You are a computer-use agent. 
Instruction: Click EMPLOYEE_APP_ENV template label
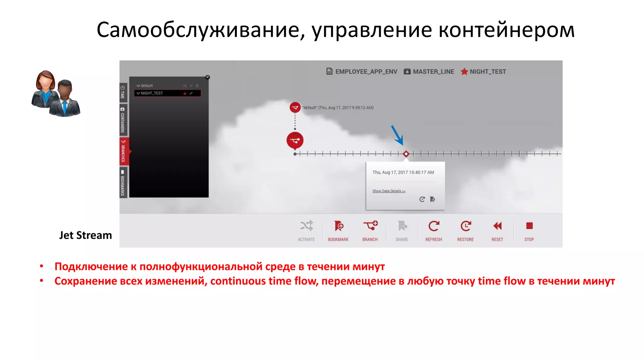(x=362, y=72)
